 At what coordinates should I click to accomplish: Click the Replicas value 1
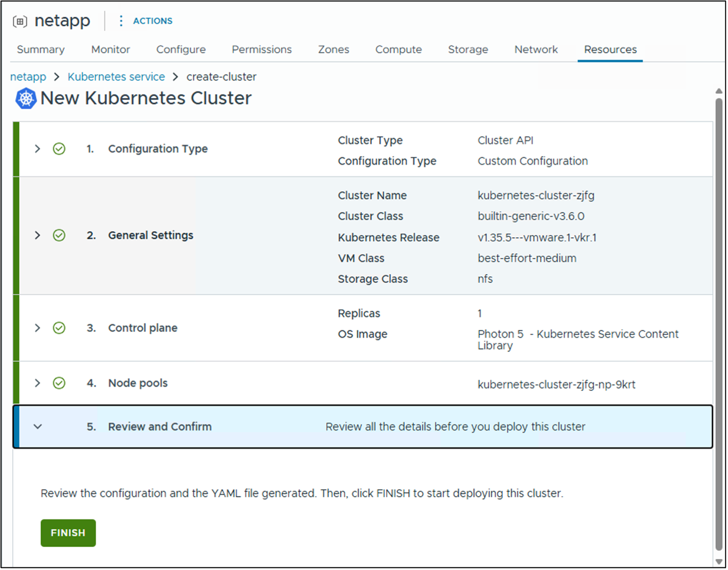pos(480,314)
